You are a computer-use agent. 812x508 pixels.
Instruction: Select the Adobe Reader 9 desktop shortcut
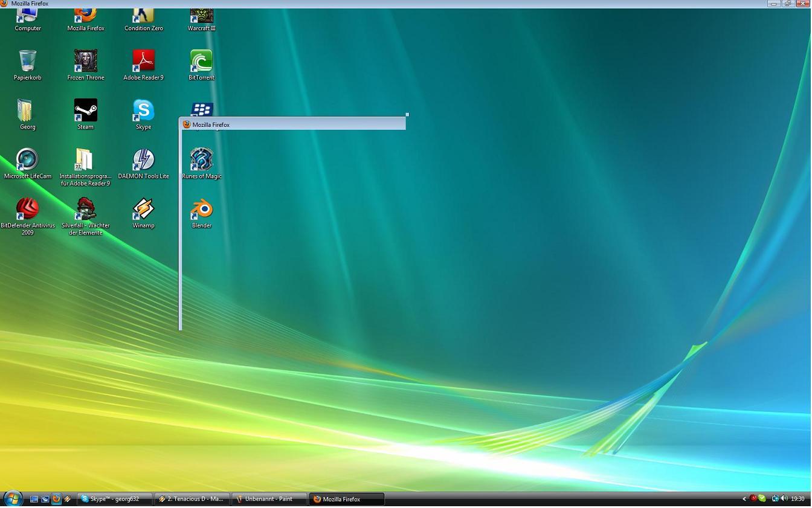pyautogui.click(x=144, y=65)
